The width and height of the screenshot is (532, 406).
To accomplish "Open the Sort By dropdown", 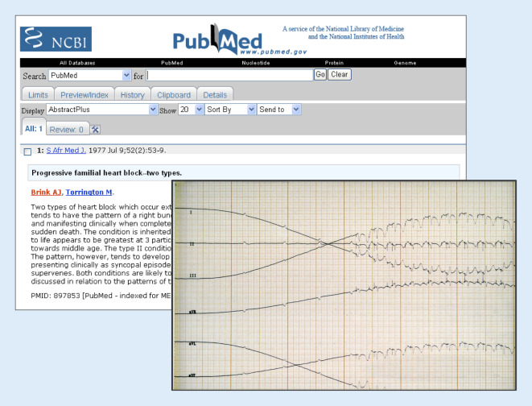I will [230, 110].
